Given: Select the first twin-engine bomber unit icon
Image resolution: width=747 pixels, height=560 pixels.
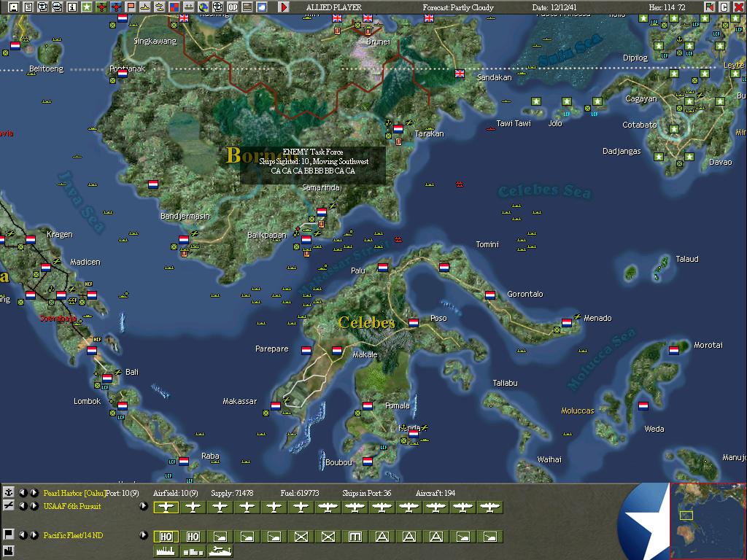Looking at the screenshot, I should (x=328, y=507).
